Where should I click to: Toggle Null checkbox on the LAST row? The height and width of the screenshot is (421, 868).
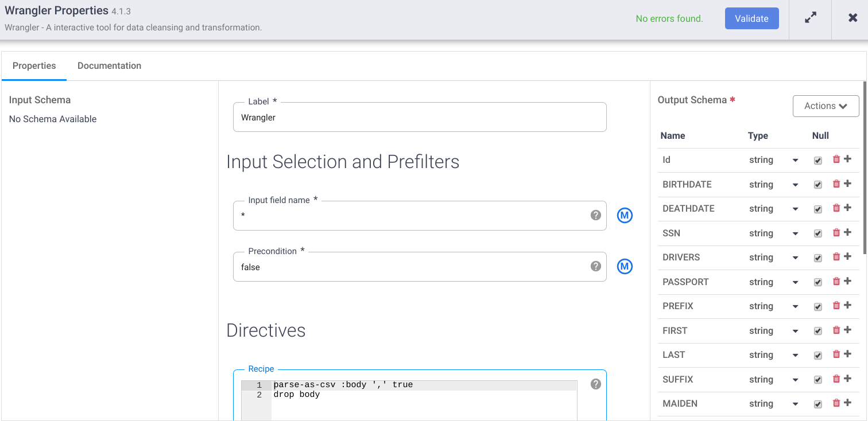(818, 356)
